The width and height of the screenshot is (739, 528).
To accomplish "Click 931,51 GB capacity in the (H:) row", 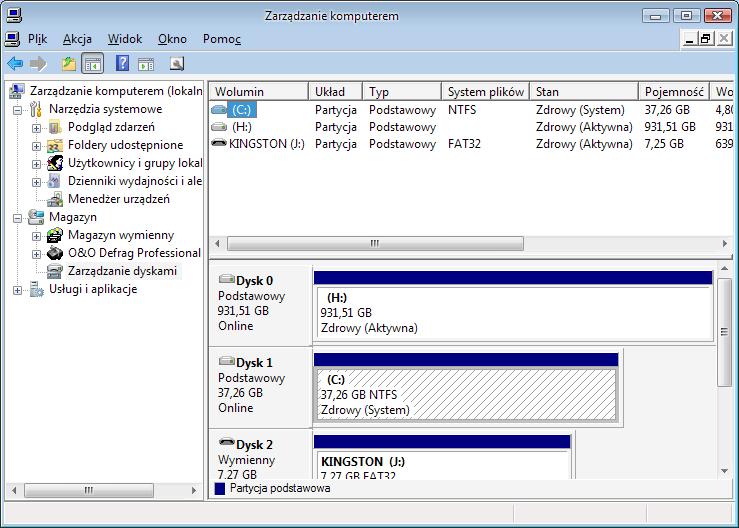I will pyautogui.click(x=670, y=127).
